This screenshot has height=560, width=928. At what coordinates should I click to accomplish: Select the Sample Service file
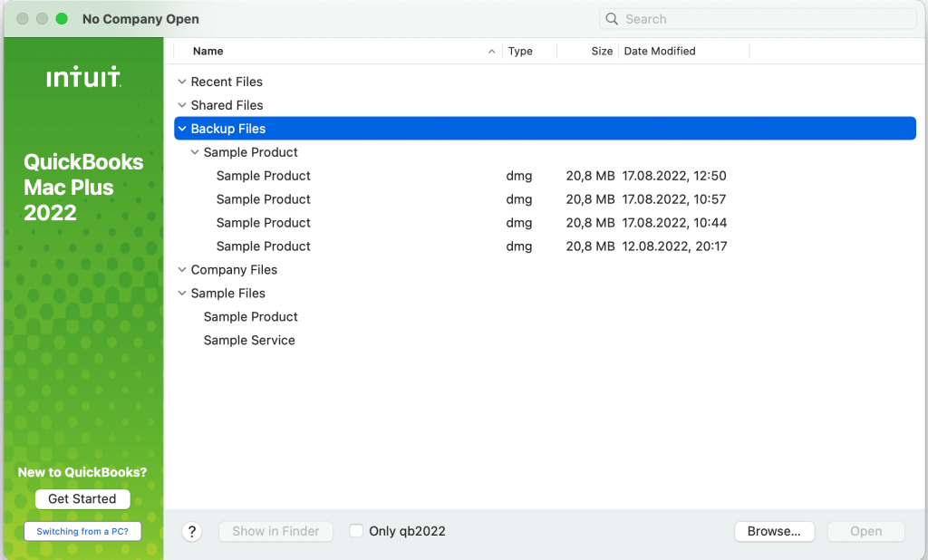click(x=249, y=340)
